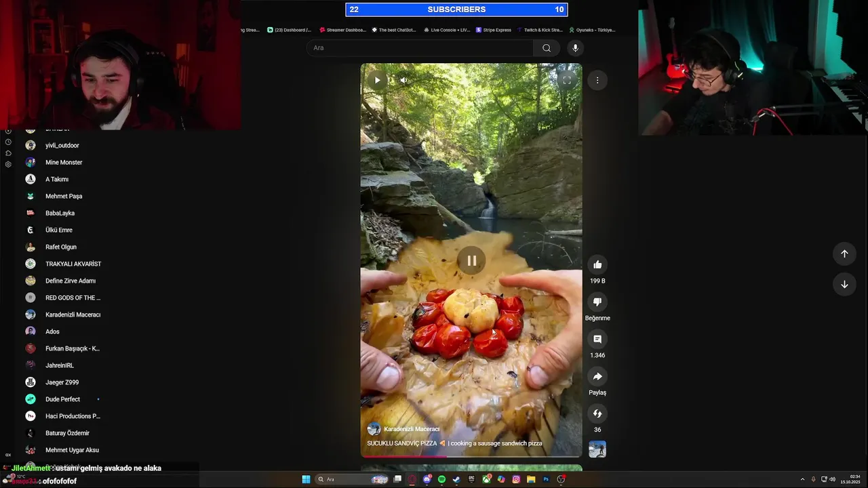This screenshot has width=868, height=488.
Task: Select Ülkü Emre in subscriptions list
Action: [x=59, y=230]
